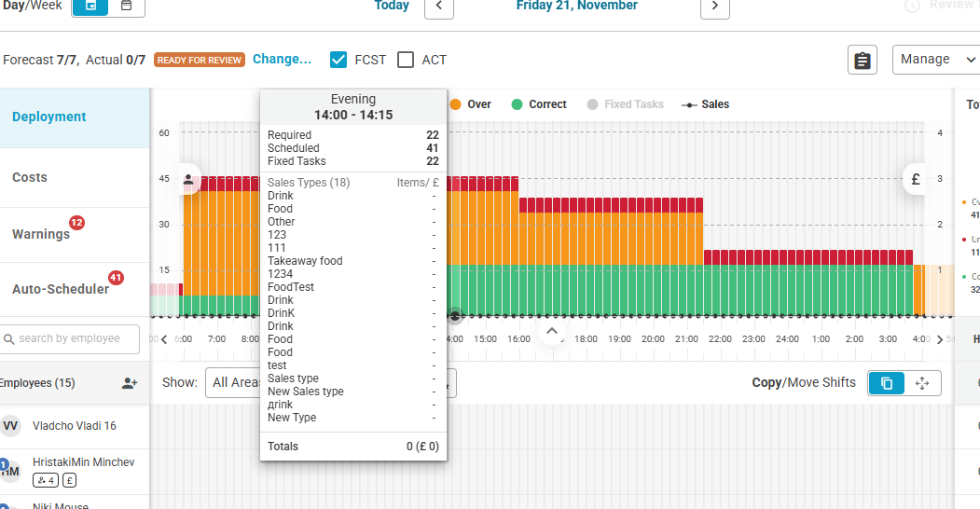Open the Costs tab
980x509 pixels.
(x=30, y=177)
